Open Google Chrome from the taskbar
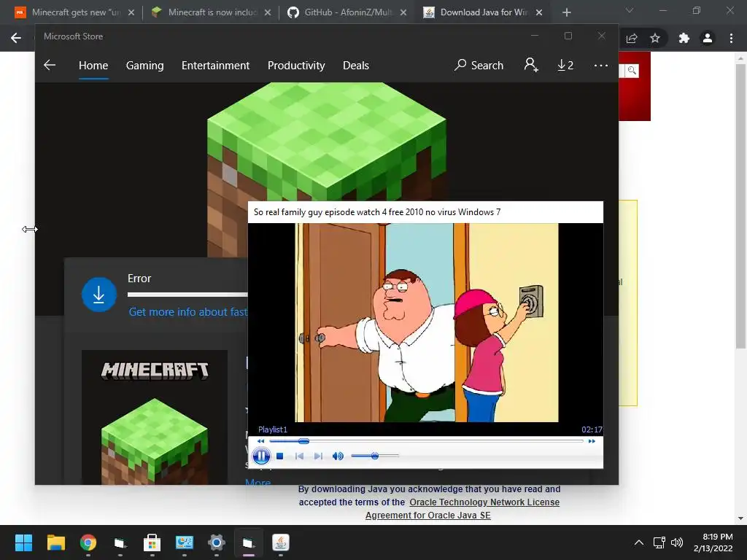 click(x=88, y=542)
